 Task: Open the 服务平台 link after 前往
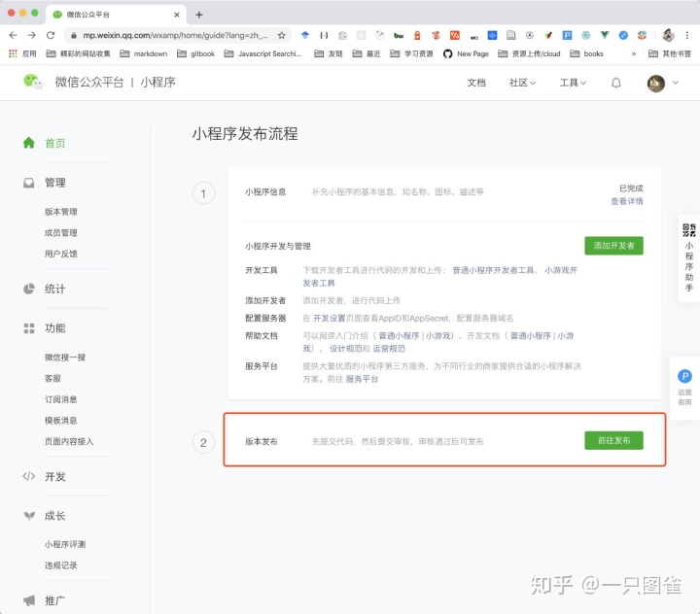click(x=362, y=379)
